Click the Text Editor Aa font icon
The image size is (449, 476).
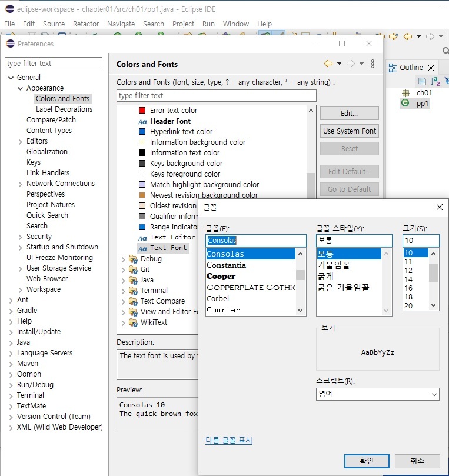[x=142, y=238]
